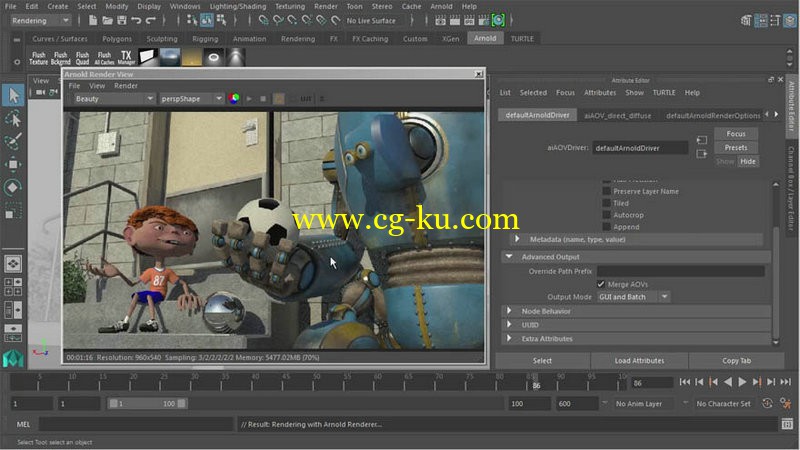Click the Hide button

tap(748, 161)
